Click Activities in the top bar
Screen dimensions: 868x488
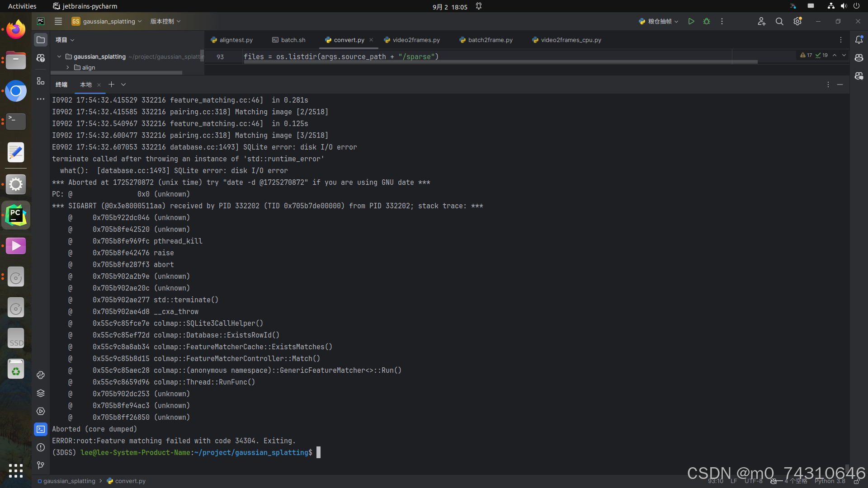(x=22, y=6)
